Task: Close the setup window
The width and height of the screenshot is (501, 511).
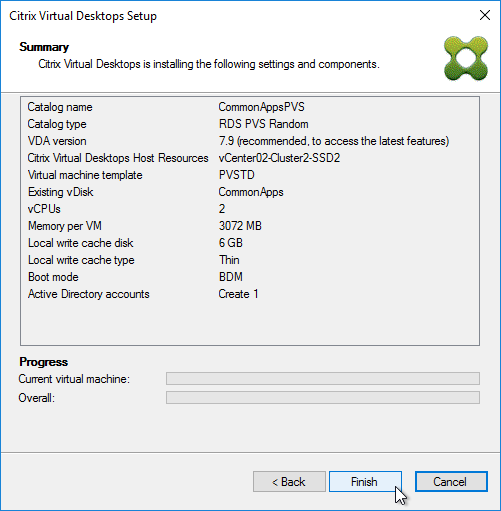Action: (x=485, y=15)
